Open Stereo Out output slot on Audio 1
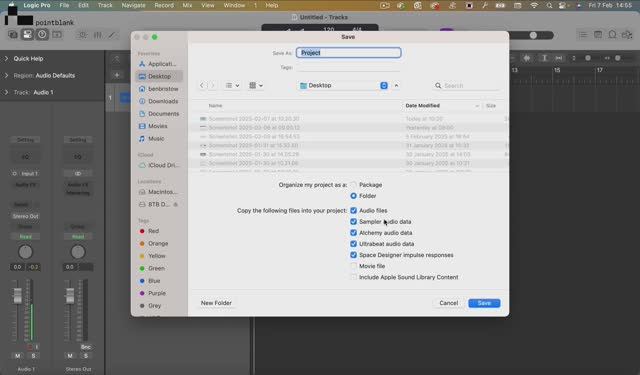640x375 pixels. pyautogui.click(x=25, y=216)
